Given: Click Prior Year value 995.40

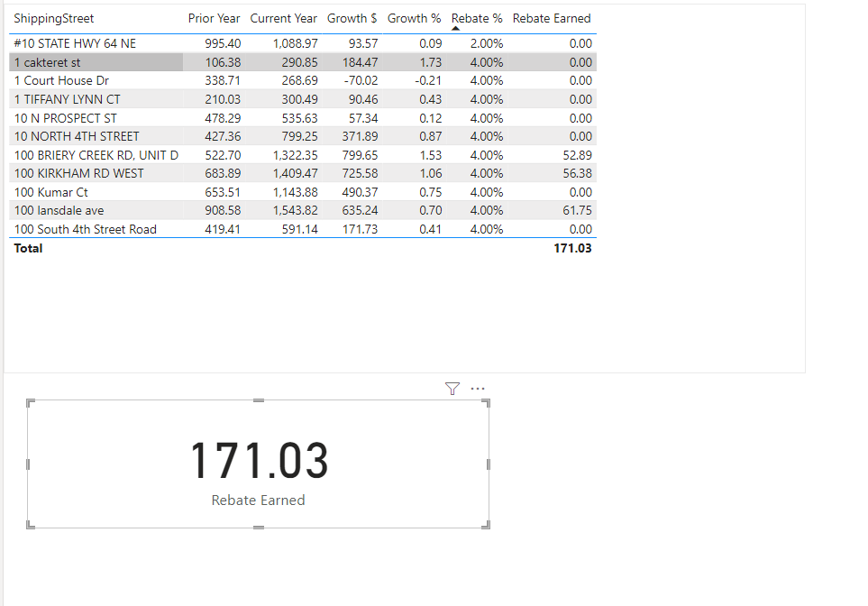Looking at the screenshot, I should 223,43.
